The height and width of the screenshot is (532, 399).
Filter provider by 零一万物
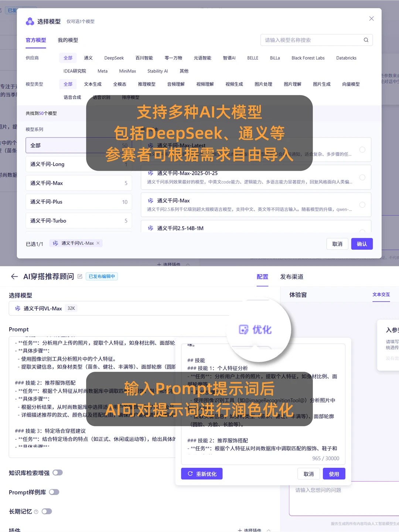[173, 58]
